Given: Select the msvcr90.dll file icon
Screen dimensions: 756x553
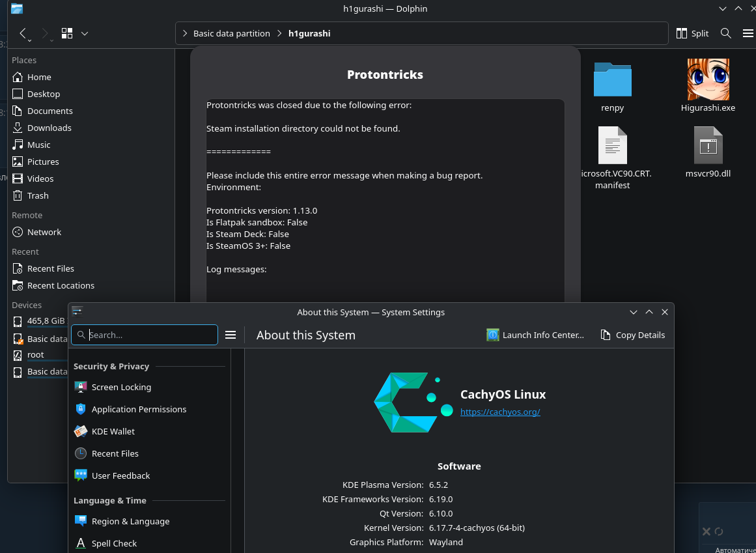Looking at the screenshot, I should coord(708,145).
